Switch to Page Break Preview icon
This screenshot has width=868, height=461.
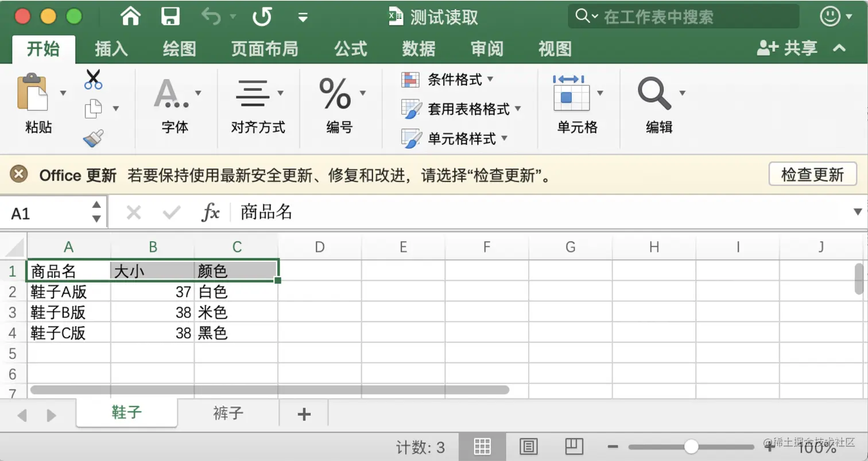coord(574,447)
